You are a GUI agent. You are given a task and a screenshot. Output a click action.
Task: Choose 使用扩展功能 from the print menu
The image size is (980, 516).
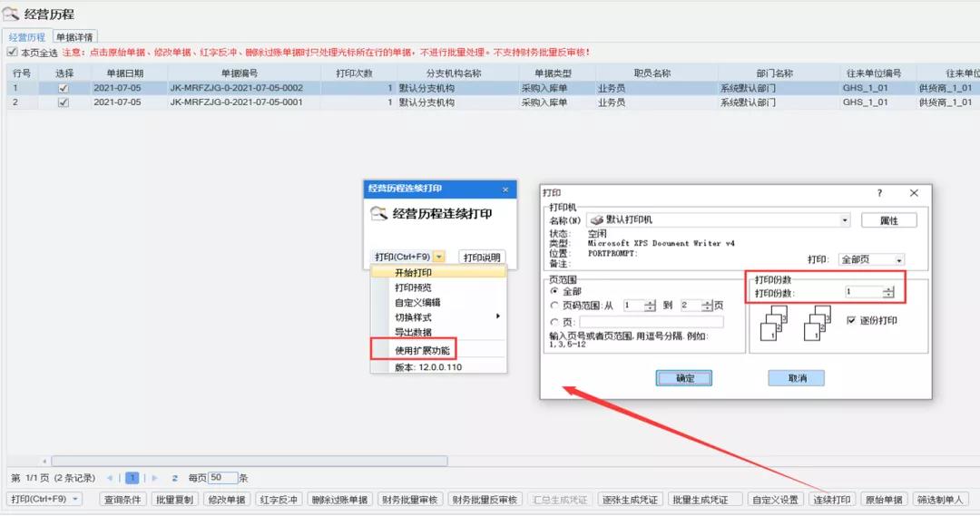coord(422,350)
